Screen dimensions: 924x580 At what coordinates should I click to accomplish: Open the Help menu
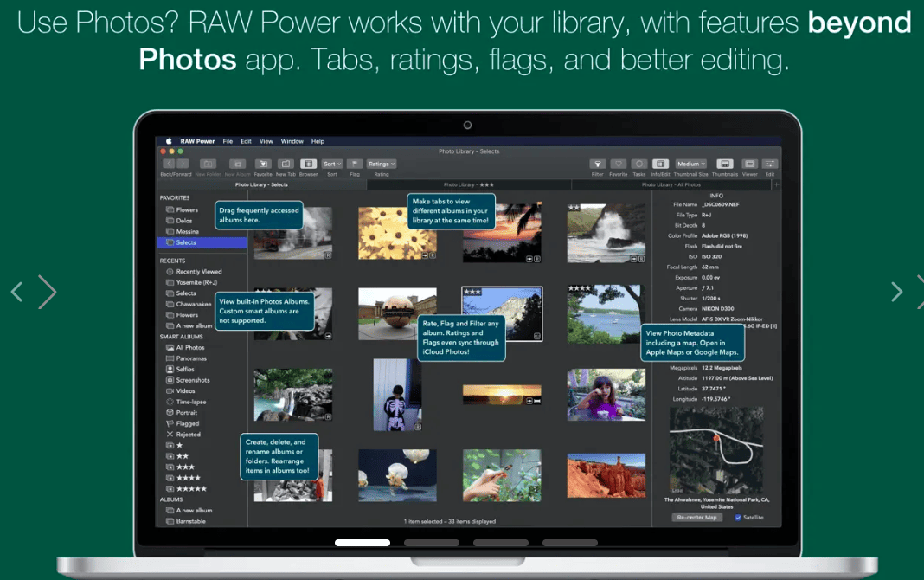318,141
